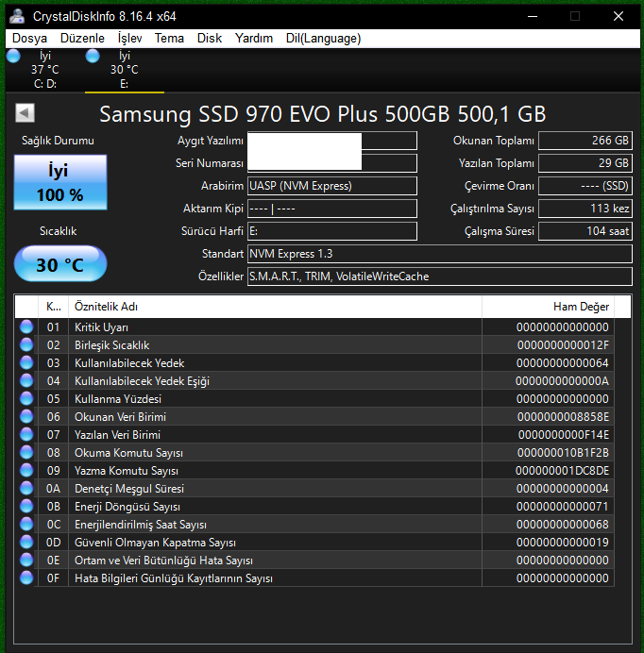644x653 pixels.
Task: Click the previous disk arrow button
Action: [25, 113]
